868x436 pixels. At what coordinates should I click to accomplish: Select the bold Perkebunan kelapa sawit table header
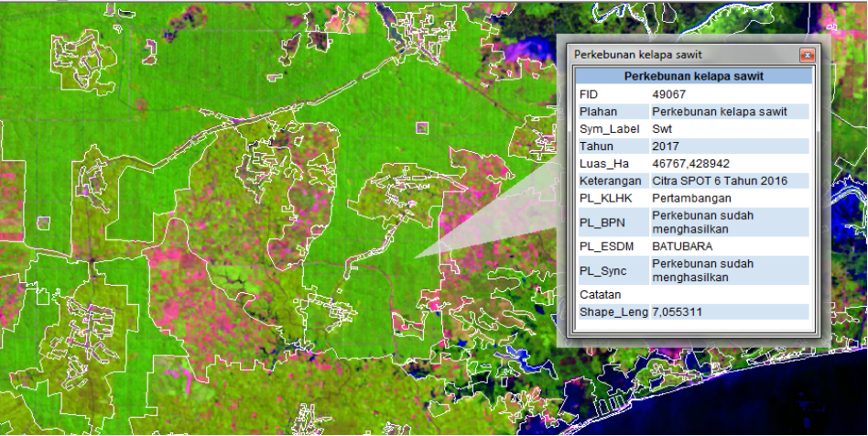[x=694, y=76]
